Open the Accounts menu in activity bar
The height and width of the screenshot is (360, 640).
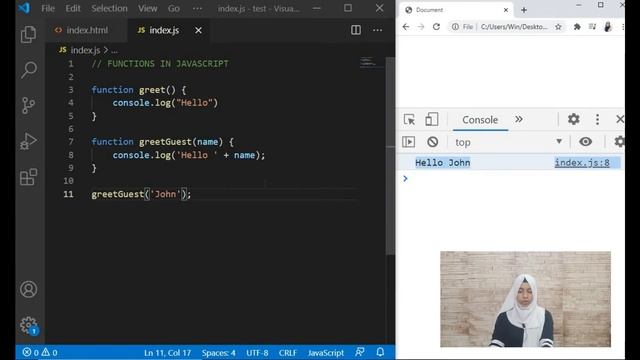(x=29, y=289)
